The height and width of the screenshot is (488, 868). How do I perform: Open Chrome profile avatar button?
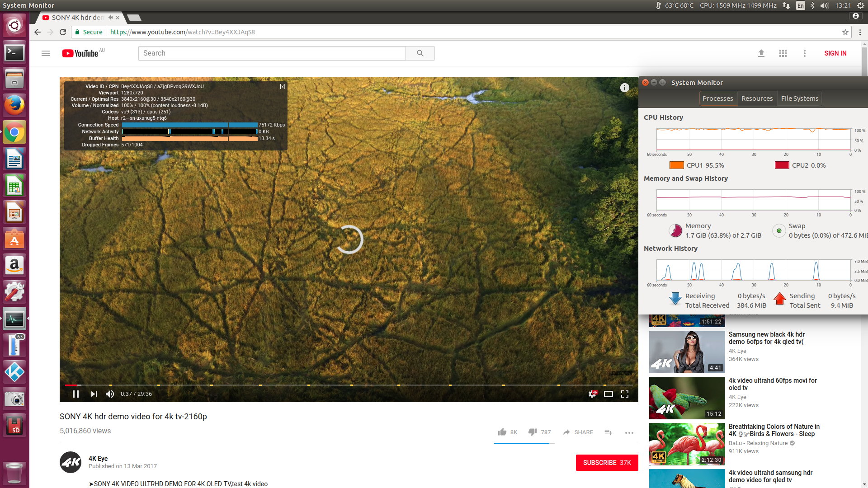(855, 16)
